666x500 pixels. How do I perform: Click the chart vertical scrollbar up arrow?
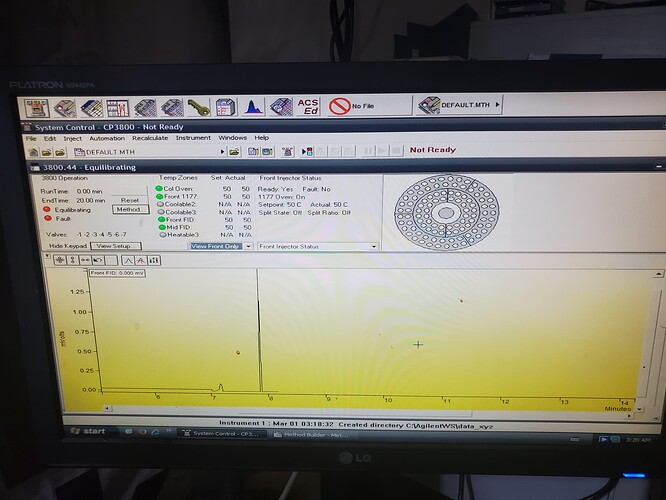coord(658,274)
